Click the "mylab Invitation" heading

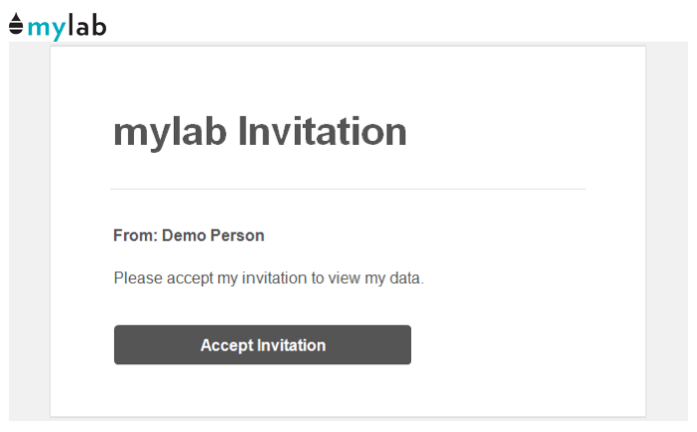(x=260, y=132)
